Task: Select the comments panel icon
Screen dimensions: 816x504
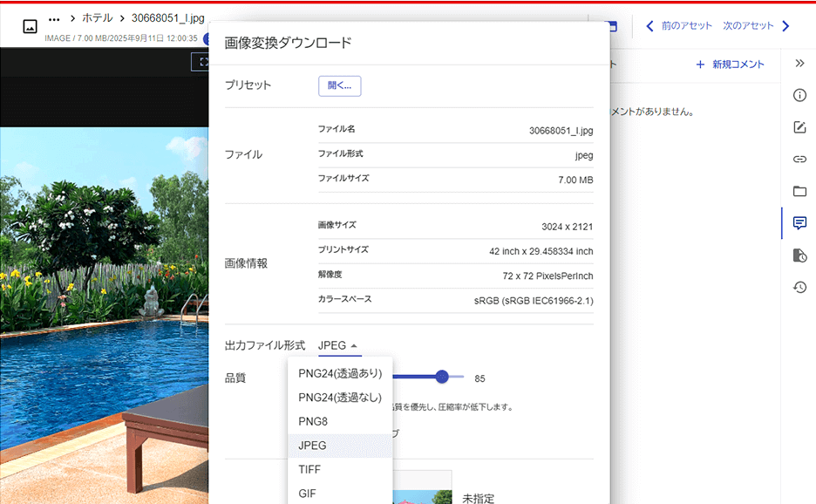Action: (799, 222)
